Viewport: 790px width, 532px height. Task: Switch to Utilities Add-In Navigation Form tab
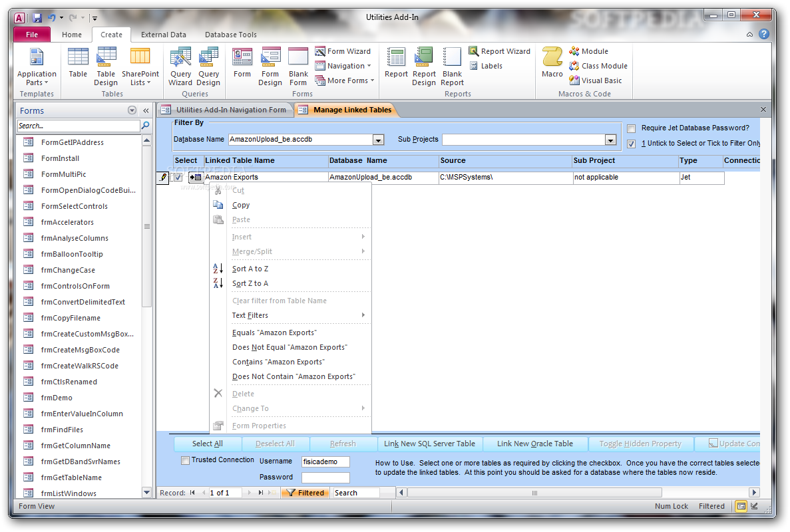[226, 110]
